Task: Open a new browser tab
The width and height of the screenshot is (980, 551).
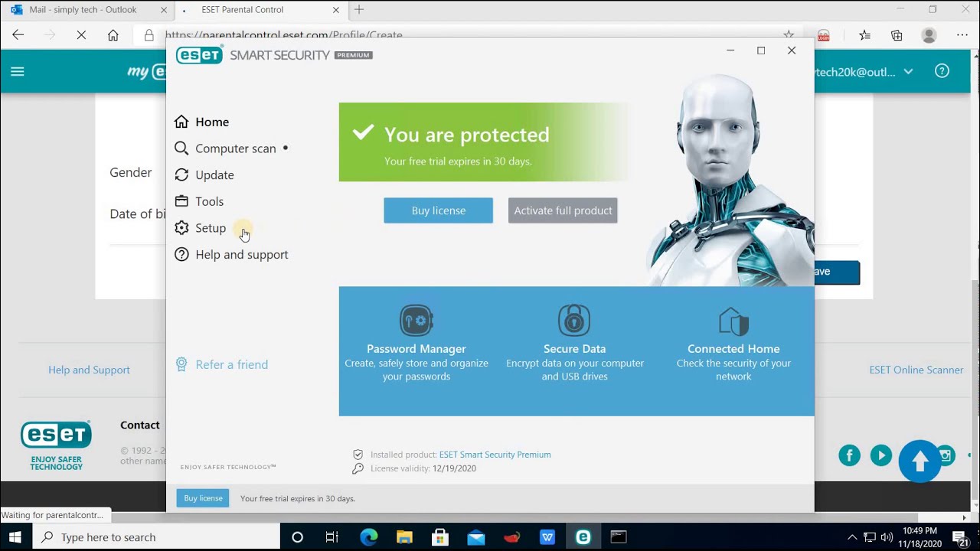Action: pos(359,10)
